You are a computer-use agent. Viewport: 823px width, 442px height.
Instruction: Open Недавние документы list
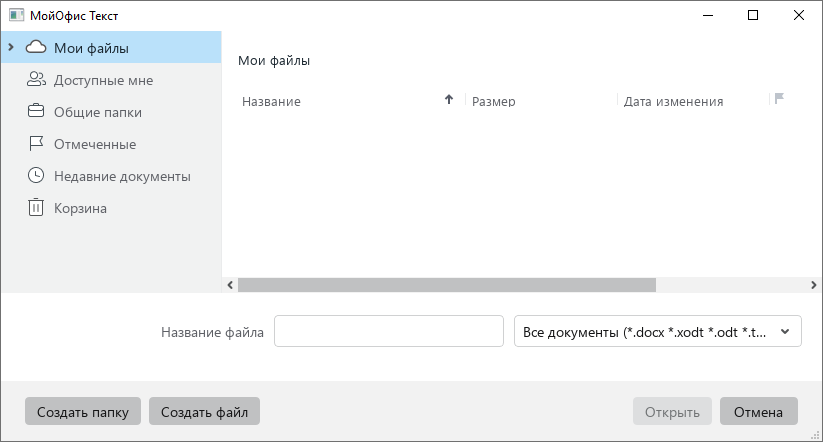[x=111, y=176]
